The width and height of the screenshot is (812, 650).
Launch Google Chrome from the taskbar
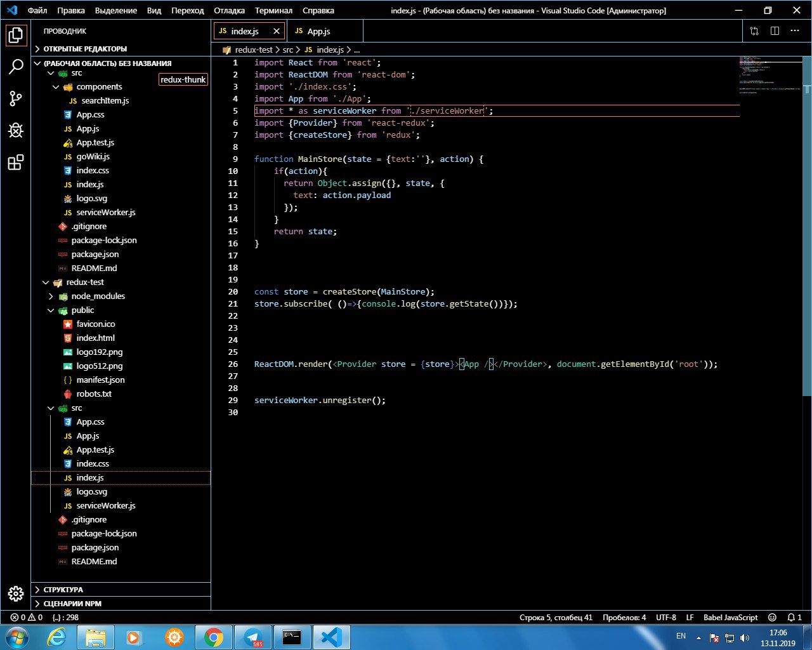point(213,637)
